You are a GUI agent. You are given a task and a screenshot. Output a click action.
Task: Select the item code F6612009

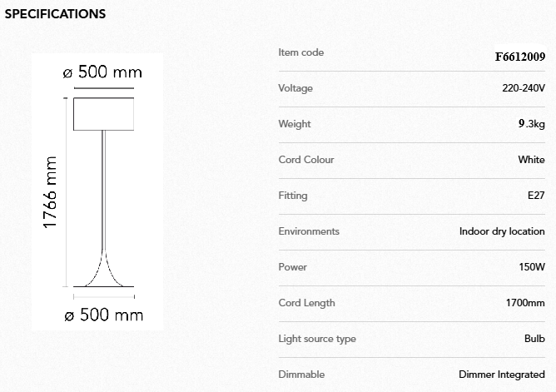tap(519, 57)
